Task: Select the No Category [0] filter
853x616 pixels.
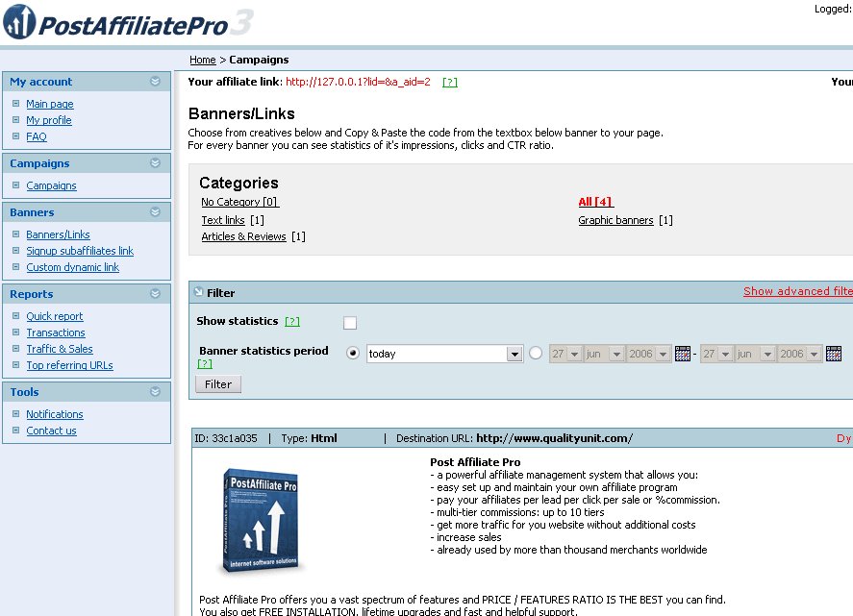Action: [239, 202]
